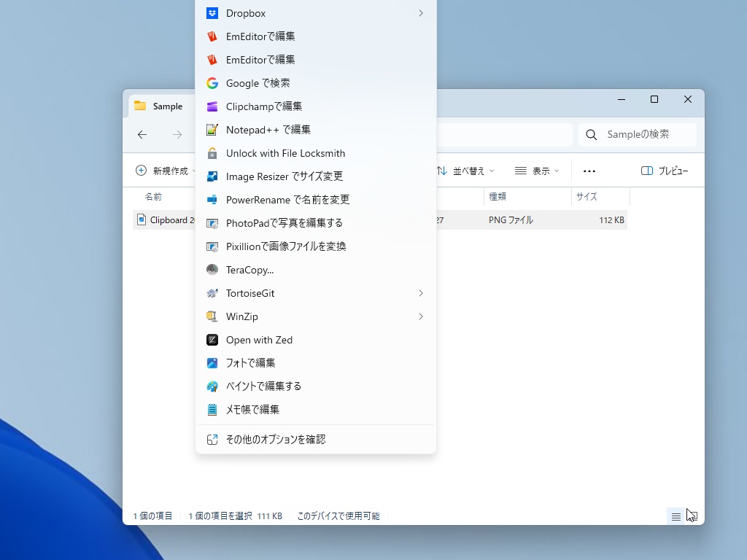Maximize the Sample Explorer window
The width and height of the screenshot is (747, 560).
pyautogui.click(x=654, y=99)
